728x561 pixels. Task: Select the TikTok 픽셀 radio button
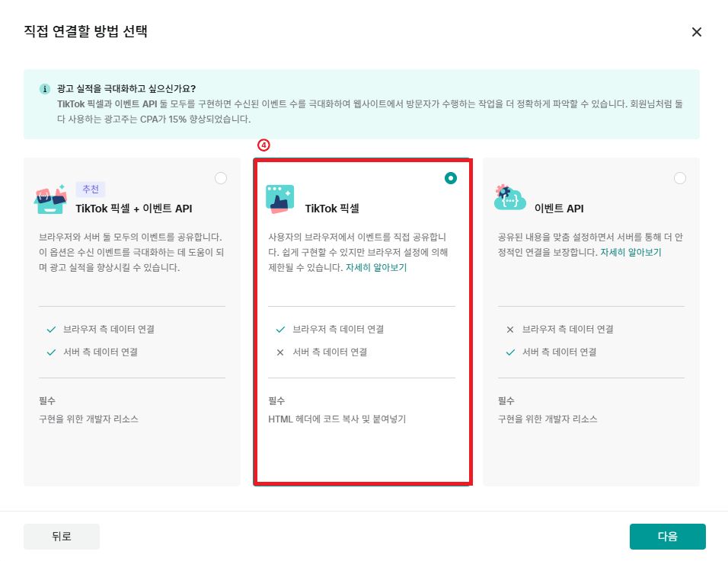[450, 178]
